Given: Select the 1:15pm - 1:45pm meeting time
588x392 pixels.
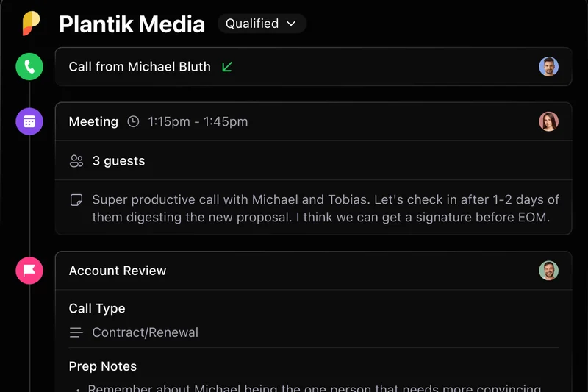Looking at the screenshot, I should click(198, 122).
